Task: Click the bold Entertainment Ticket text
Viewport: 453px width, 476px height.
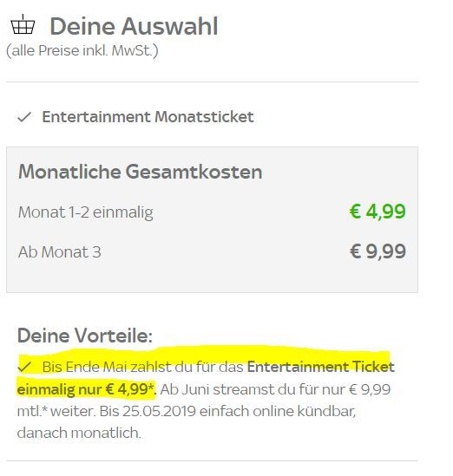Action: pyautogui.click(x=320, y=367)
